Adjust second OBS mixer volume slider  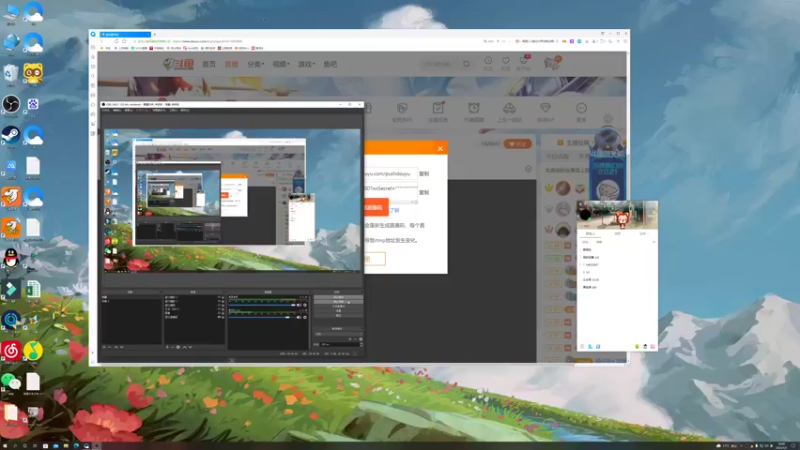pyautogui.click(x=262, y=317)
